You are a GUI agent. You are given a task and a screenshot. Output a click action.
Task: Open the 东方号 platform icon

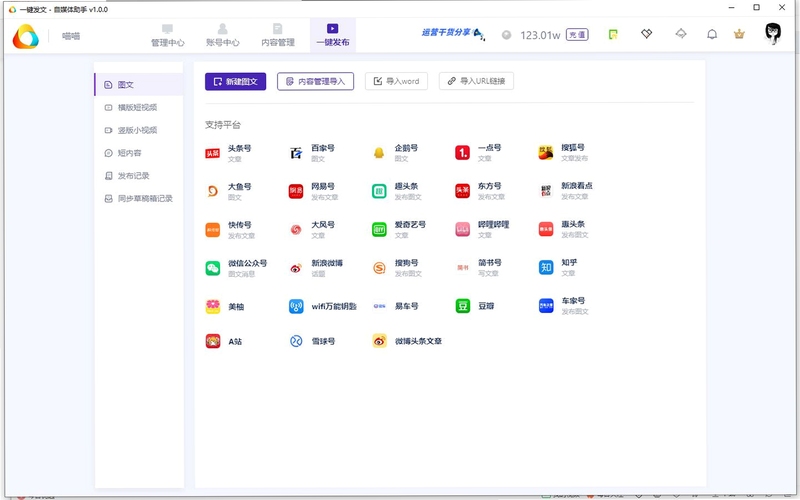[462, 191]
